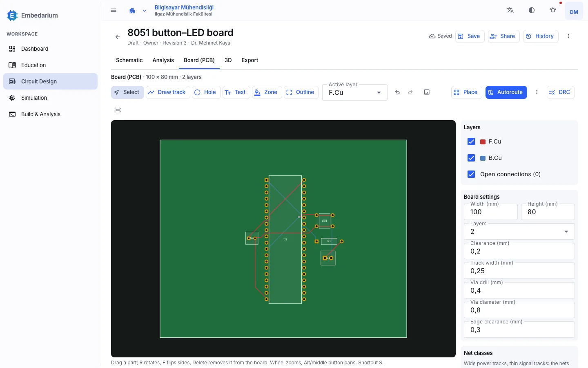This screenshot has width=588, height=368.
Task: Select the SW1 switch component
Action: 325,221
